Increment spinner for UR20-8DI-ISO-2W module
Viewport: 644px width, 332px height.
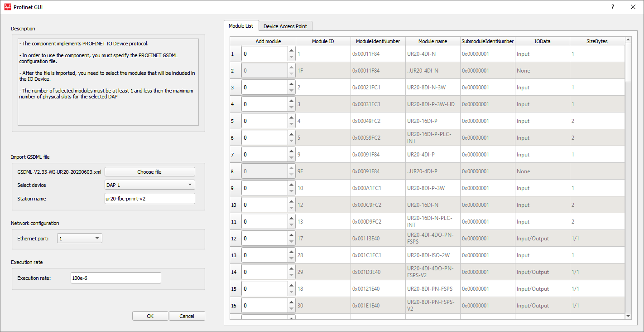click(x=291, y=251)
